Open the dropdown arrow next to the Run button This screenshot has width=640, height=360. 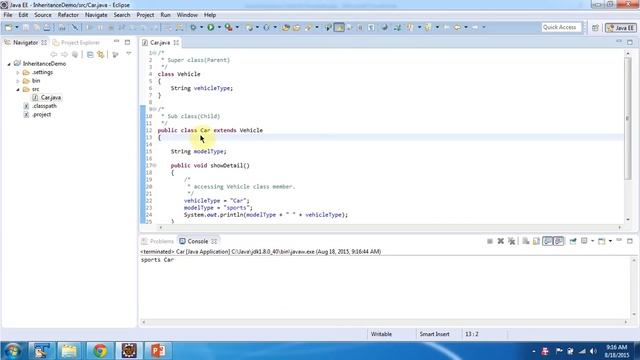[219, 27]
